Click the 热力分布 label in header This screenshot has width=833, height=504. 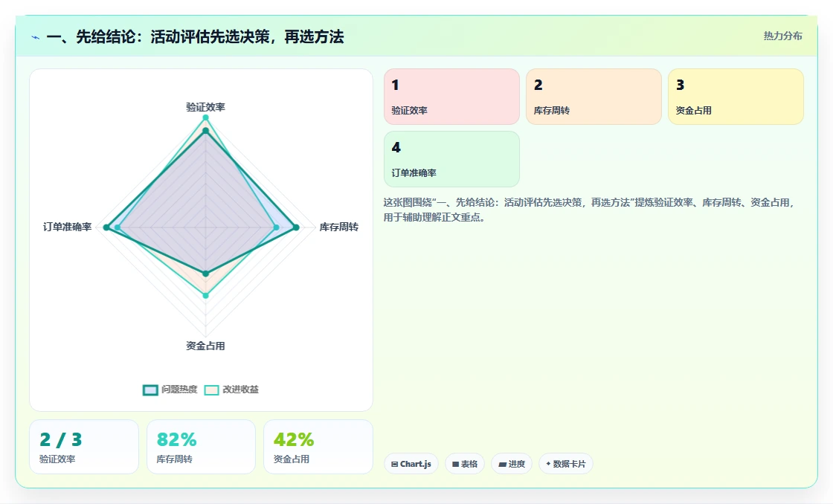(x=782, y=36)
